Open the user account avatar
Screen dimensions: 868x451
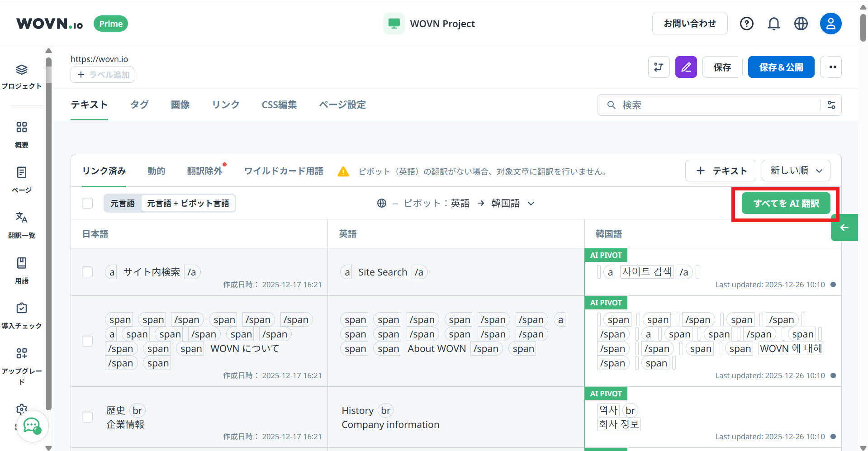click(x=830, y=24)
